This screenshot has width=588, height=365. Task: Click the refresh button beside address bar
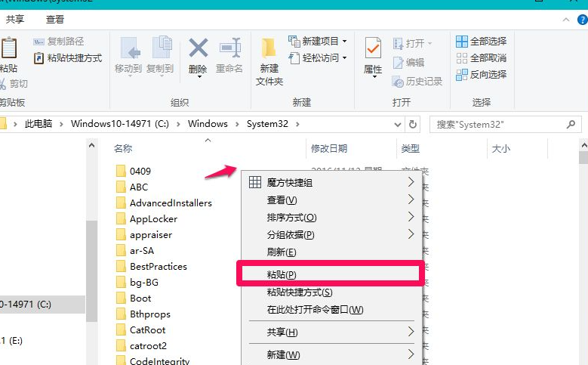[x=413, y=124]
